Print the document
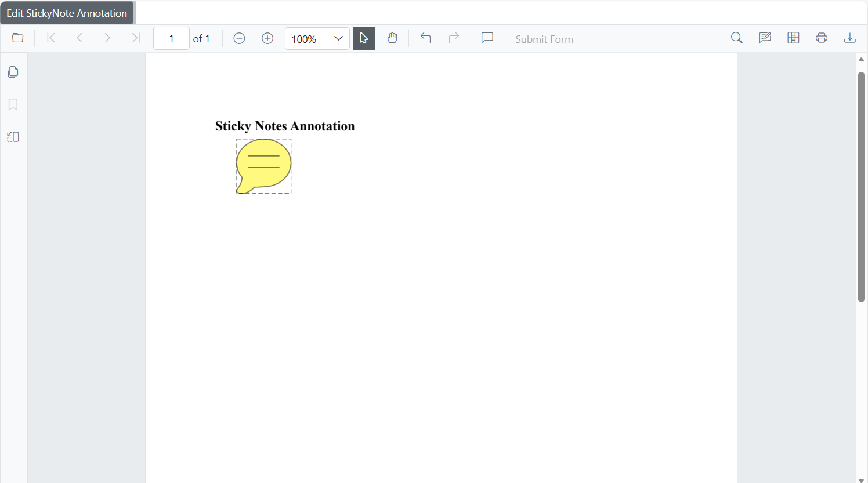Screen dimensions: 868x483 822,38
